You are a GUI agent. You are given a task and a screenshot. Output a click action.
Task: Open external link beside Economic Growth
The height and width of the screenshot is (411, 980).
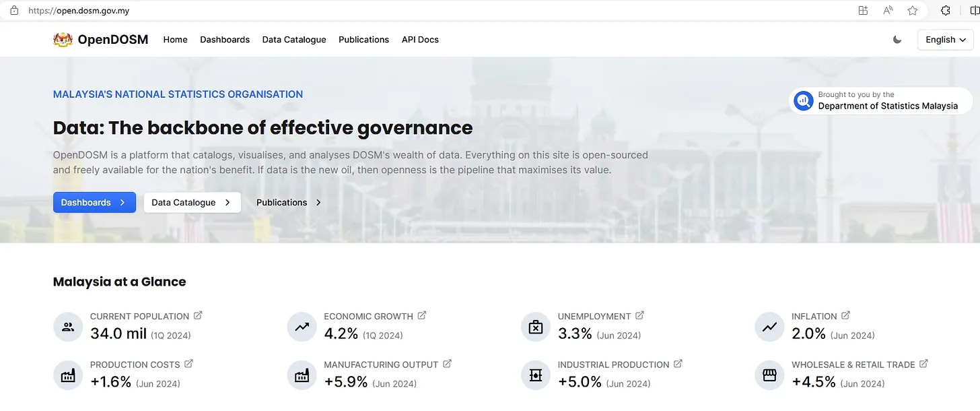[422, 315]
